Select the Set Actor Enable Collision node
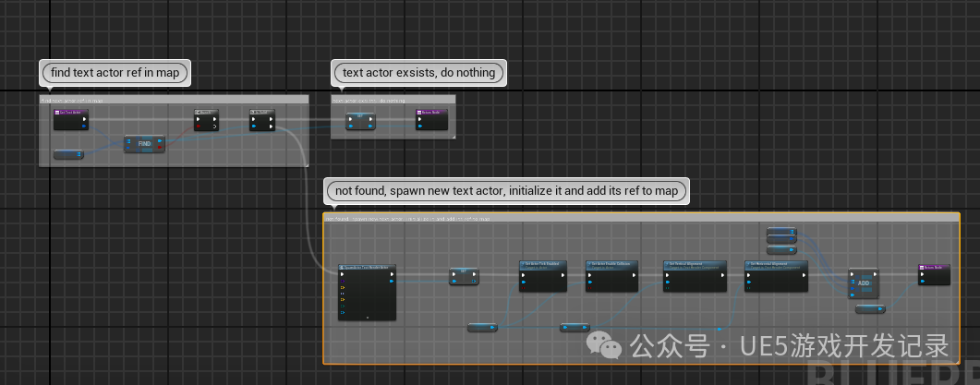This screenshot has width=980, height=385. 611,276
